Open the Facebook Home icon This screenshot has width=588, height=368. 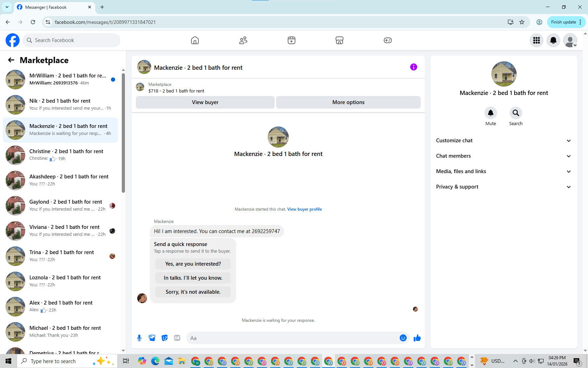195,40
